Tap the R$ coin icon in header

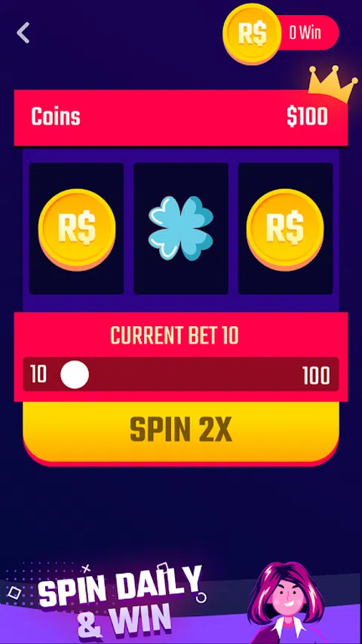[x=252, y=33]
